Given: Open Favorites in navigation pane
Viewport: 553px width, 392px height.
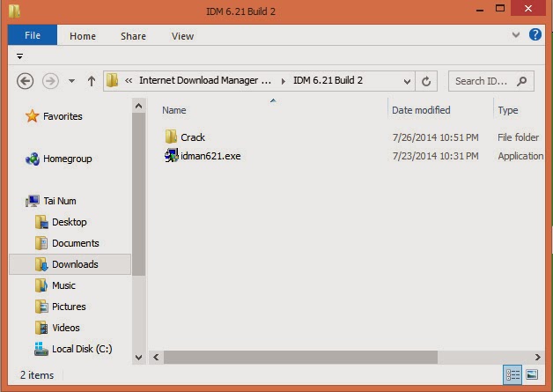Looking at the screenshot, I should click(63, 116).
